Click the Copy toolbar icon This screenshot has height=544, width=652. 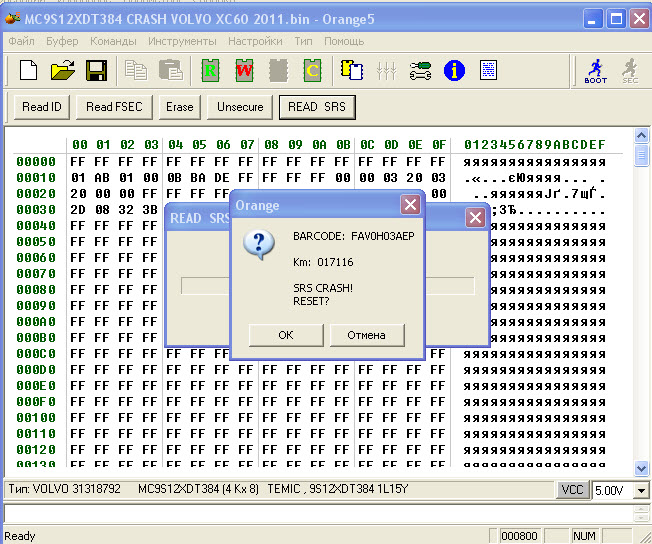click(x=136, y=70)
